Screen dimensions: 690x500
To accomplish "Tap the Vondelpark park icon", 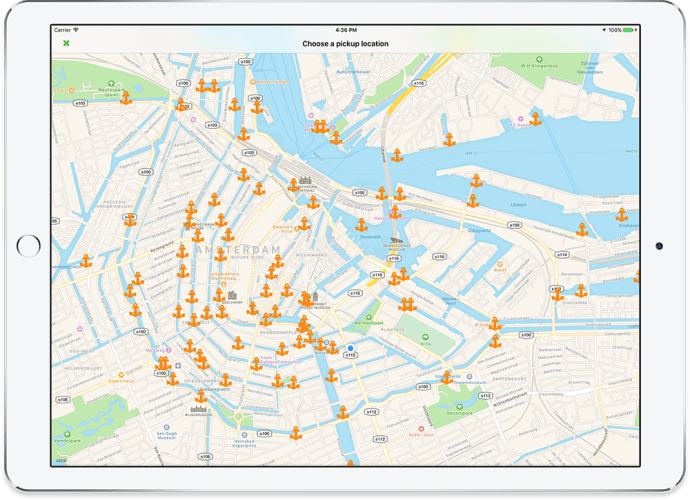I will coord(67,434).
